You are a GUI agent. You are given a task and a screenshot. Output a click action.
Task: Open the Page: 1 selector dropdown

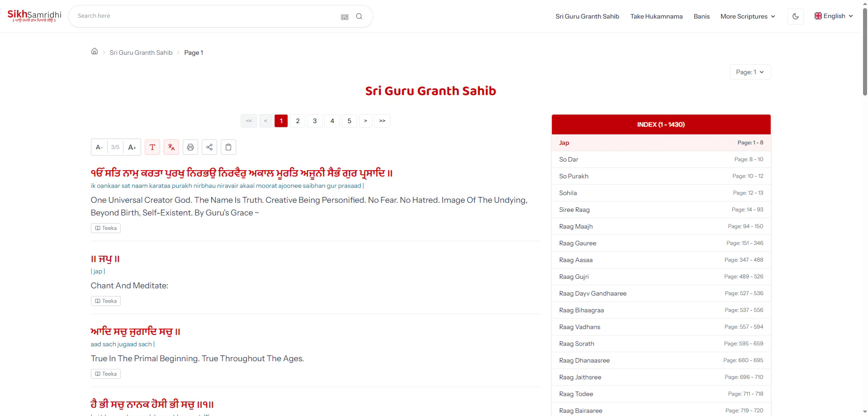point(750,72)
